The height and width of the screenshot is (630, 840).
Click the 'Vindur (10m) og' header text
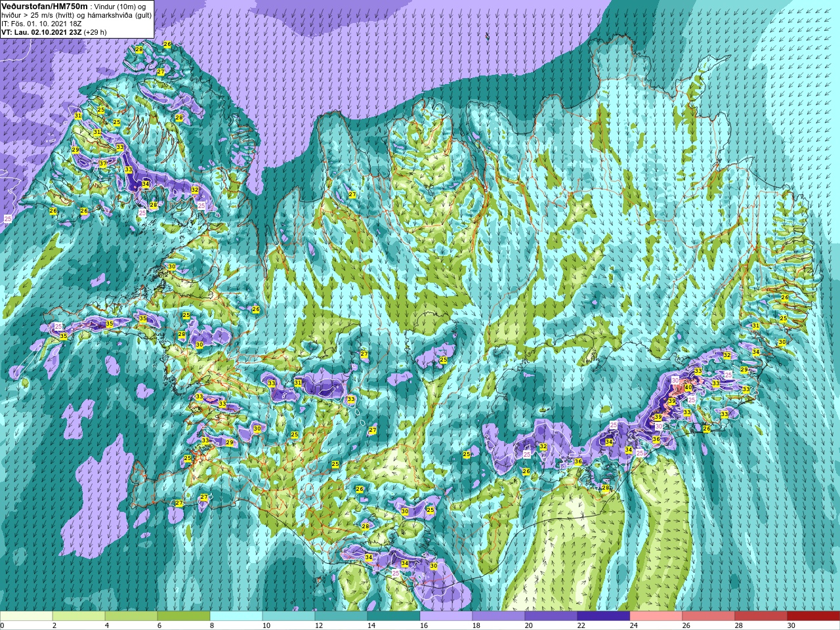click(121, 7)
